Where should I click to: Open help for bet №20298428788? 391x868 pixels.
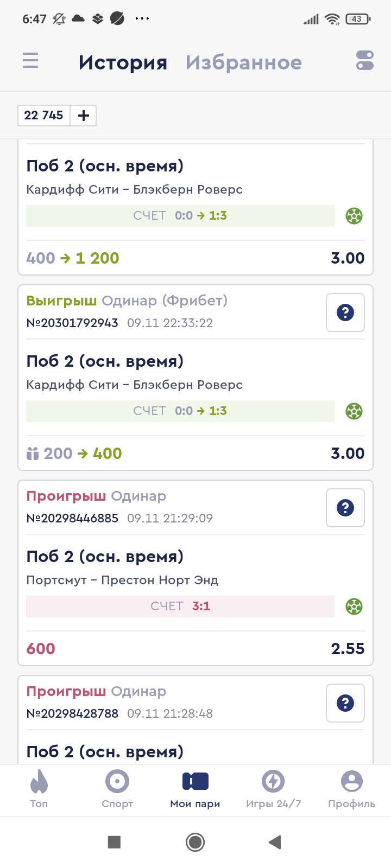pos(345,703)
